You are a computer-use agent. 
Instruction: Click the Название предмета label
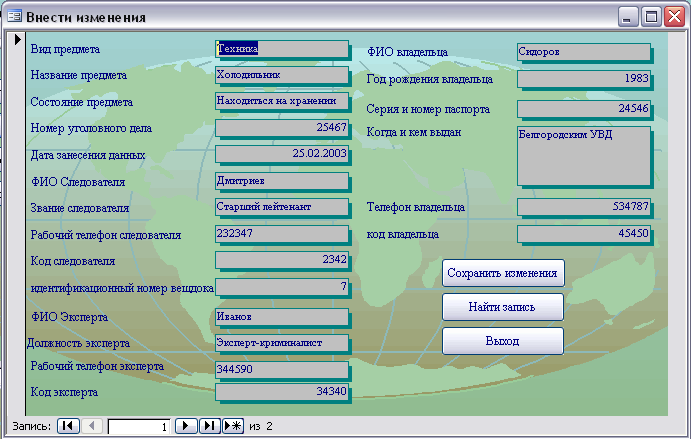tap(79, 75)
